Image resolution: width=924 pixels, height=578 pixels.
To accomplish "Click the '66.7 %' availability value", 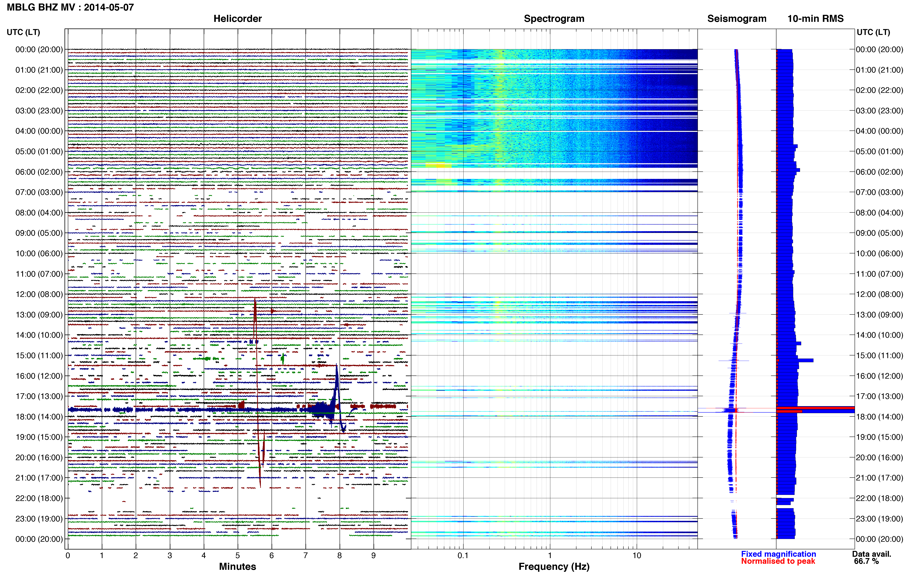I will tap(866, 561).
